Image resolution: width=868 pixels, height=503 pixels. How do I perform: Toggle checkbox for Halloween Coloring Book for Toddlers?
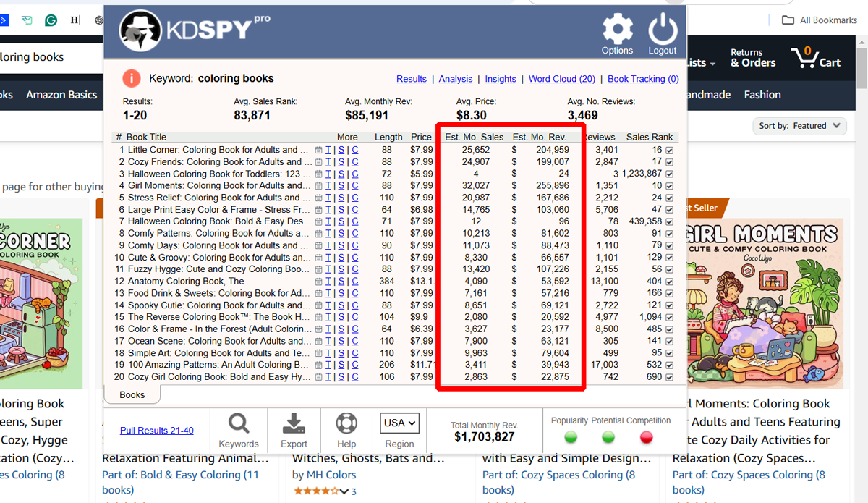click(x=669, y=174)
